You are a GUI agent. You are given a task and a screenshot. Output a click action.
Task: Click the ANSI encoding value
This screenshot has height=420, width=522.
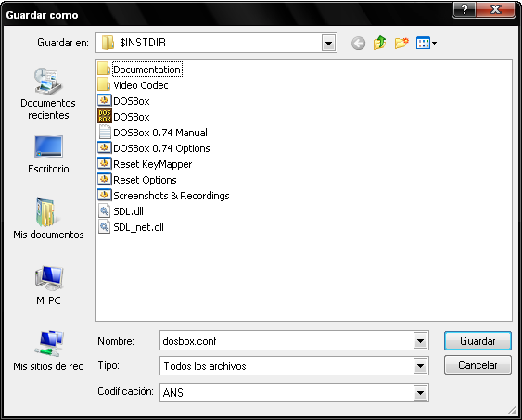(x=174, y=393)
